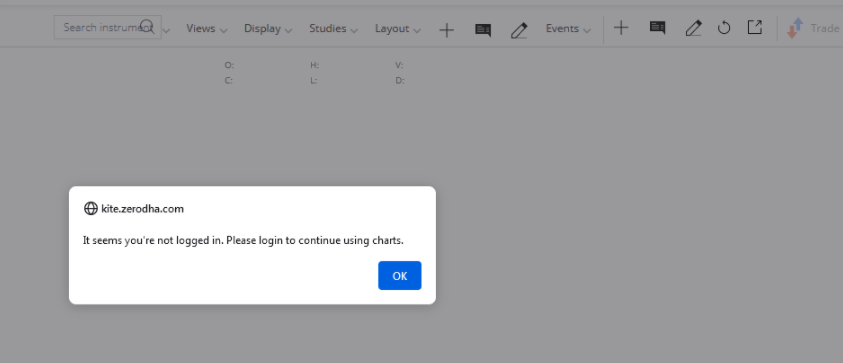Expand the chevron beside the search box
This screenshot has width=843, height=363.
click(x=166, y=31)
